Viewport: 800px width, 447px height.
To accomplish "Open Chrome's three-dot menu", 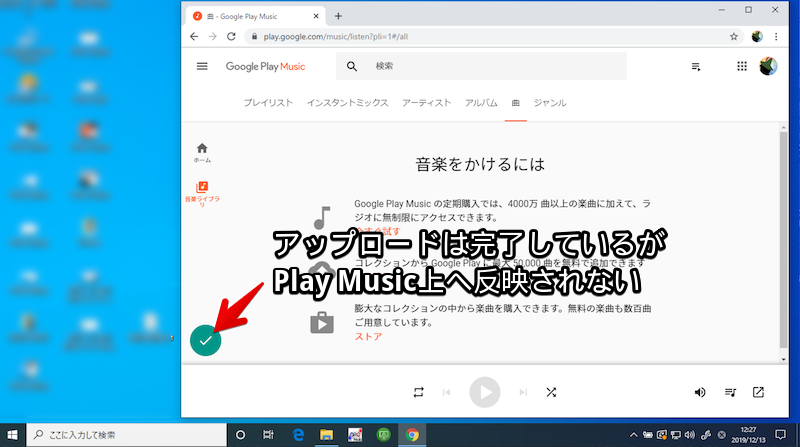I will tap(778, 37).
